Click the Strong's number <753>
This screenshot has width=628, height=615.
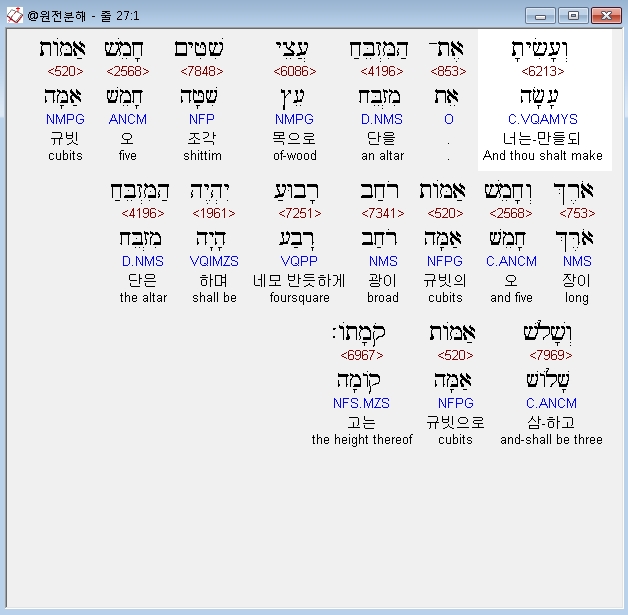(x=577, y=213)
